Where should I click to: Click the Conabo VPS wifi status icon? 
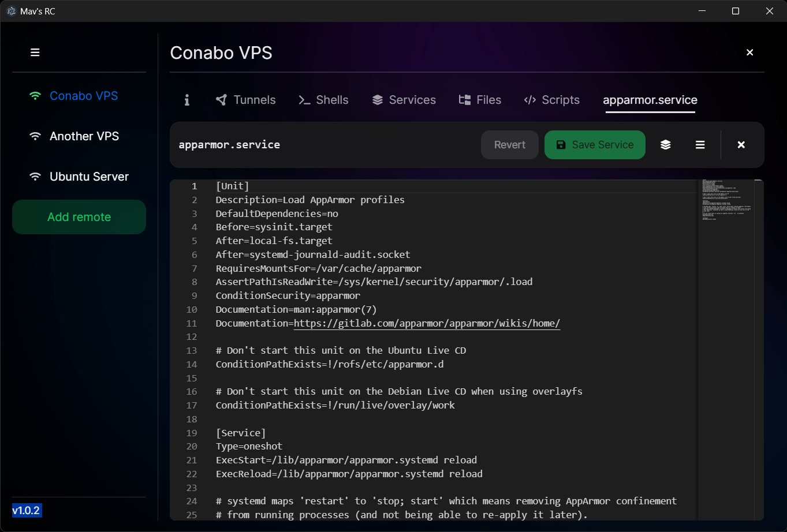click(35, 96)
